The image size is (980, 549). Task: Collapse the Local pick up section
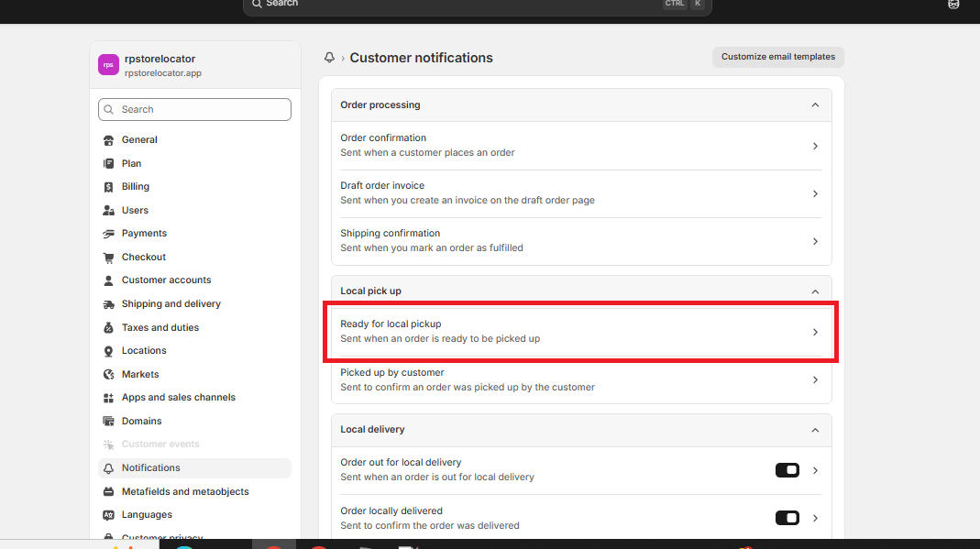tap(815, 291)
